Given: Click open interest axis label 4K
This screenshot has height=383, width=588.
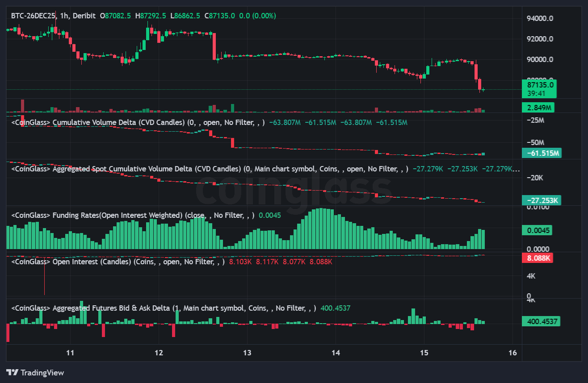Looking at the screenshot, I should tap(531, 276).
